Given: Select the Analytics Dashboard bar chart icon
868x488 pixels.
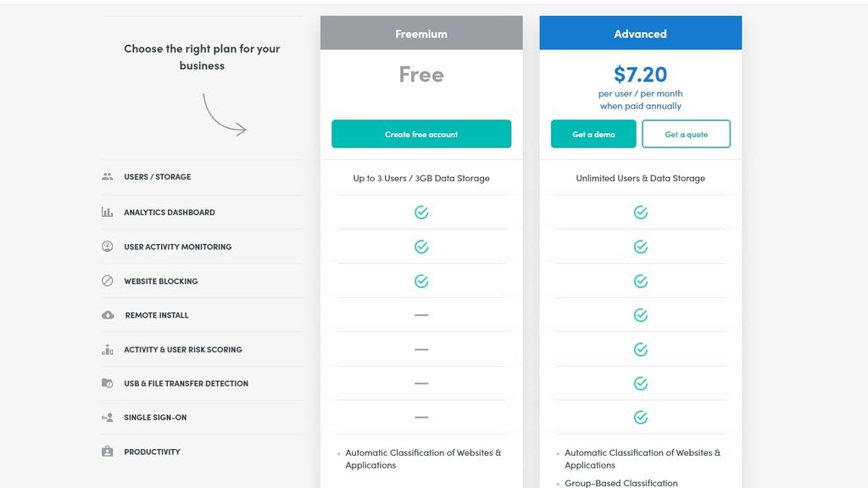Looking at the screenshot, I should click(106, 212).
